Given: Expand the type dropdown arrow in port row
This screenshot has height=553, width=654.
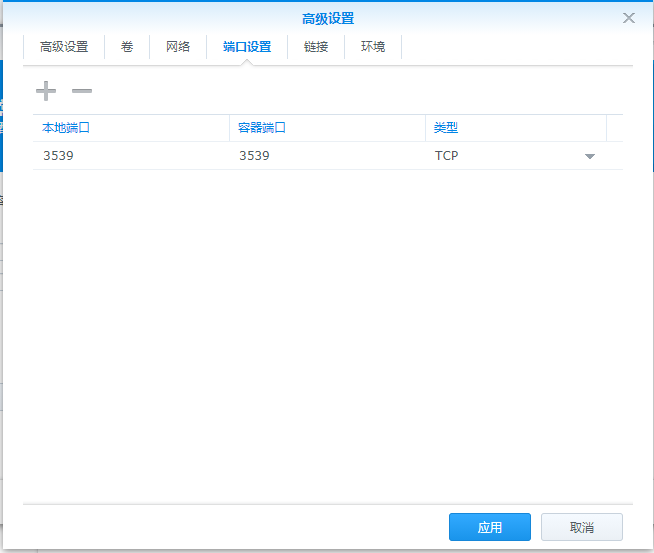Looking at the screenshot, I should click(x=590, y=157).
